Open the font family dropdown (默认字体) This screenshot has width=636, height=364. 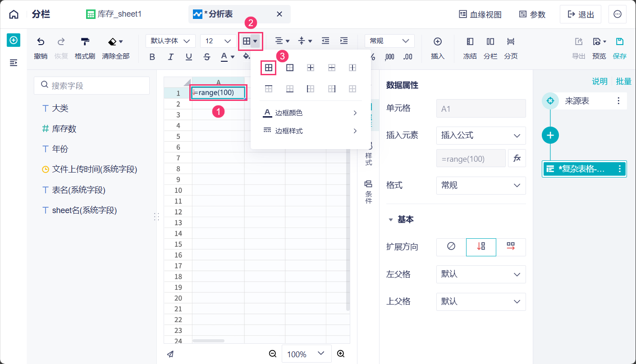[x=170, y=41]
